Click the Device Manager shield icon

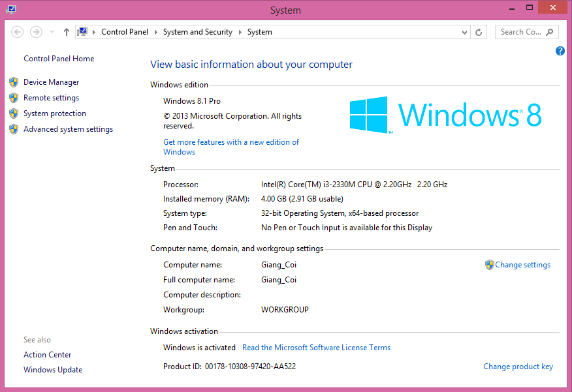[x=14, y=82]
